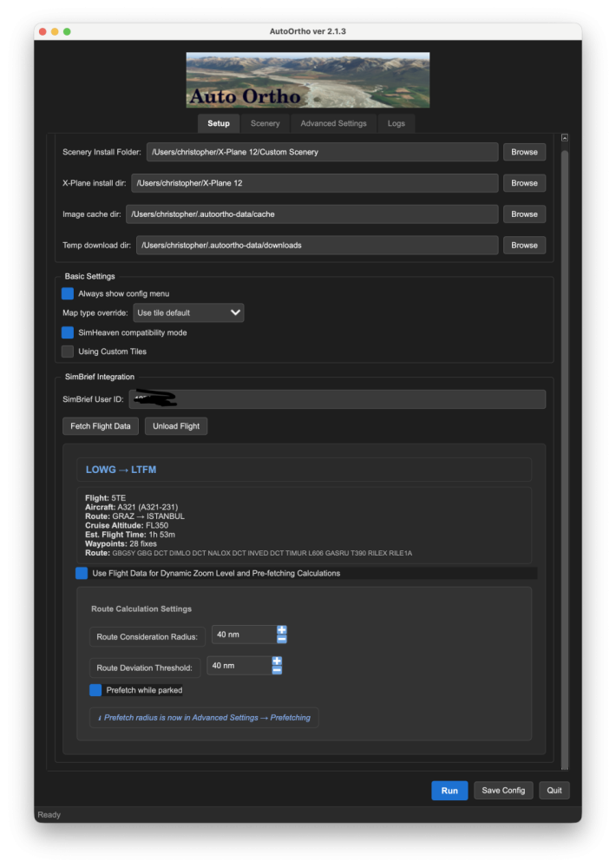Click the 'Cruise Altitude: FL350' line
This screenshot has height=868, width=616.
click(x=126, y=525)
